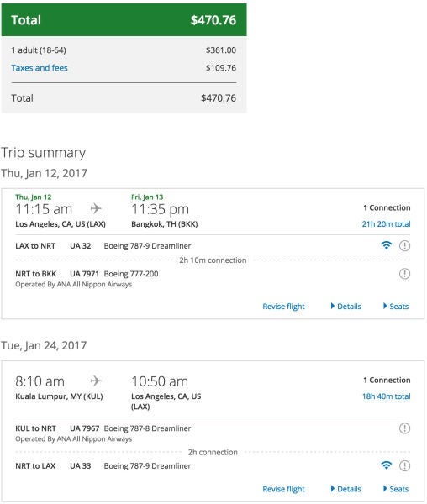Expand Details for the Jan 24 flight
The width and height of the screenshot is (427, 504).
click(346, 489)
